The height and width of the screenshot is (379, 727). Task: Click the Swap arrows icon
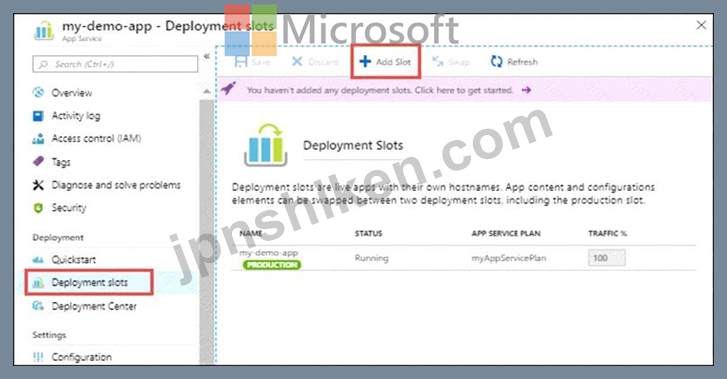coord(438,62)
